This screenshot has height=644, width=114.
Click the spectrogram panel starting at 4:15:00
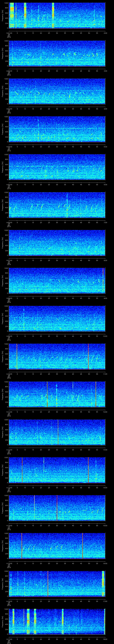click(x=57, y=546)
